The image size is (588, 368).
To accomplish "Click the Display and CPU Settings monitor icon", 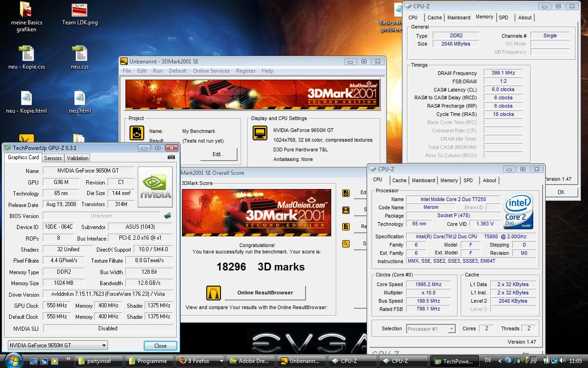I will [260, 133].
